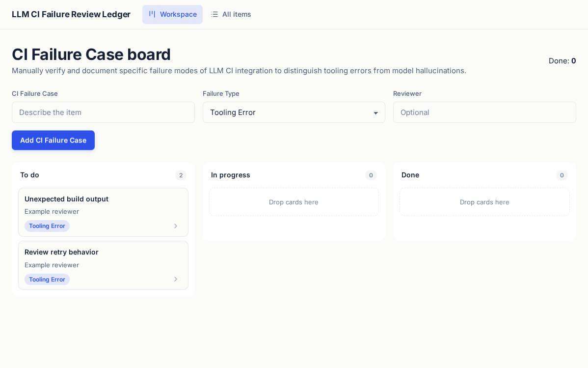Switch to the Workspace tab

click(172, 14)
